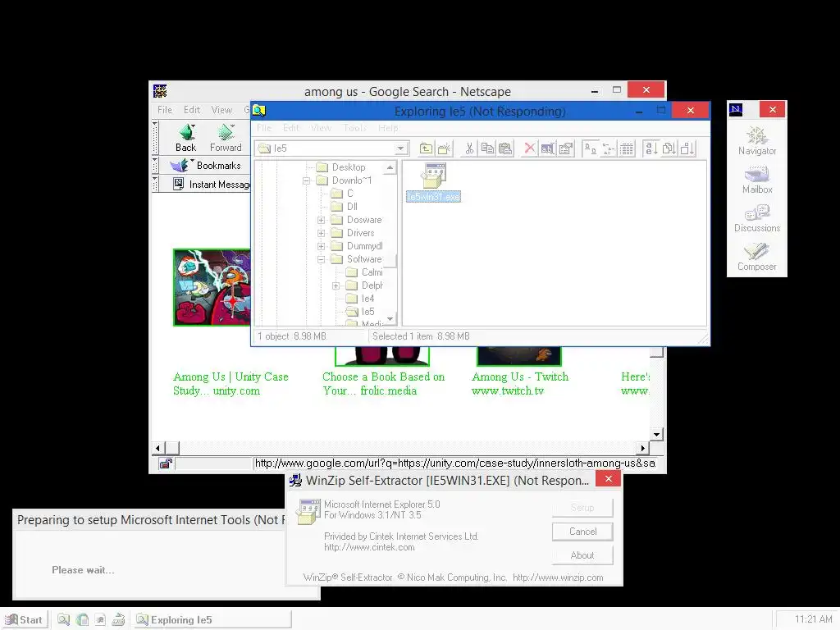Click first quick launch icon on taskbar
The width and height of the screenshot is (840, 630).
[x=64, y=620]
